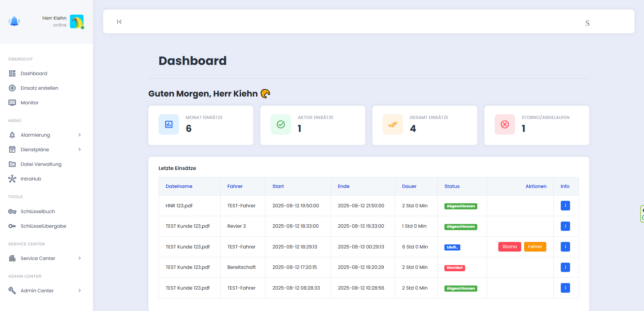
Task: Click the red Storno button
Action: click(510, 247)
